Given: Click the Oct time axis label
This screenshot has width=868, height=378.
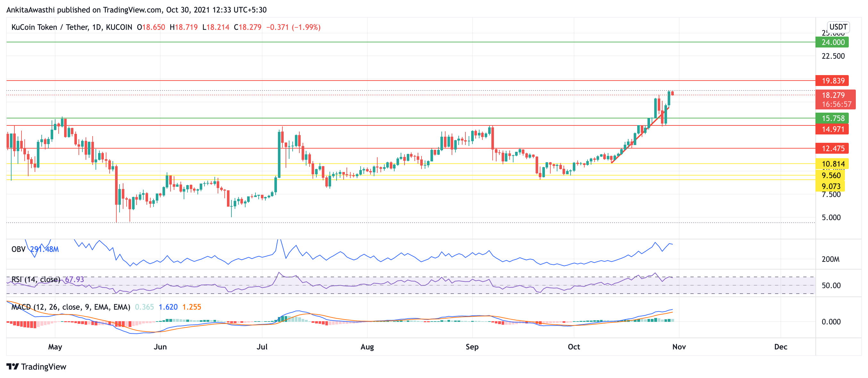Looking at the screenshot, I should point(574,347).
